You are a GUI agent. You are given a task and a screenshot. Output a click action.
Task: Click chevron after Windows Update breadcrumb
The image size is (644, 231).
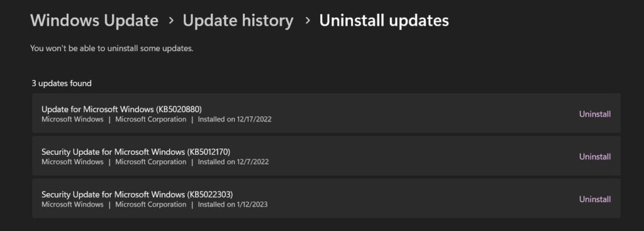171,21
